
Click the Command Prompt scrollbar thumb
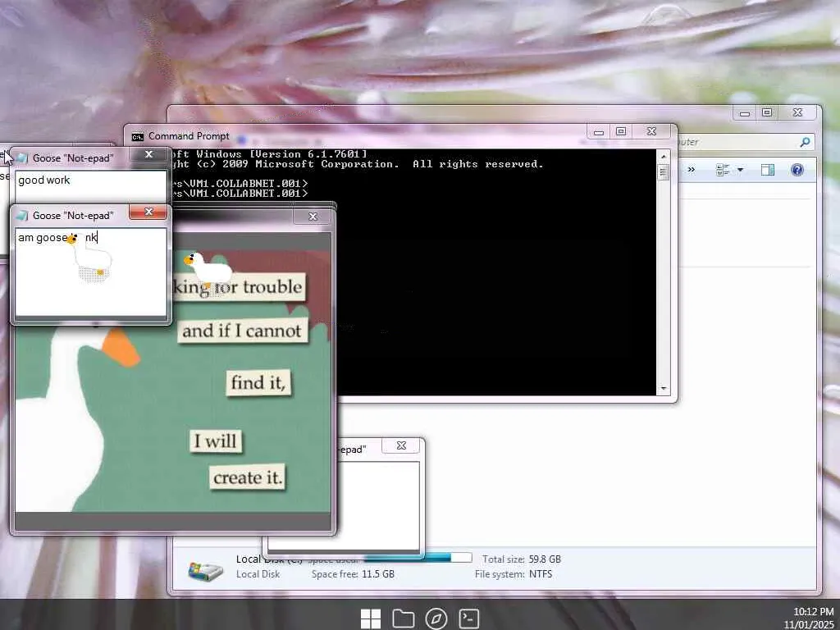[x=663, y=172]
